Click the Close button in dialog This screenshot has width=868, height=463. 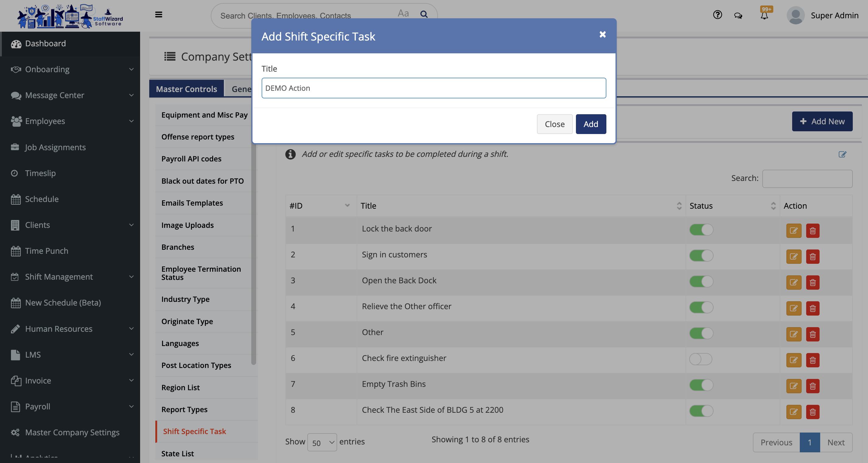554,124
